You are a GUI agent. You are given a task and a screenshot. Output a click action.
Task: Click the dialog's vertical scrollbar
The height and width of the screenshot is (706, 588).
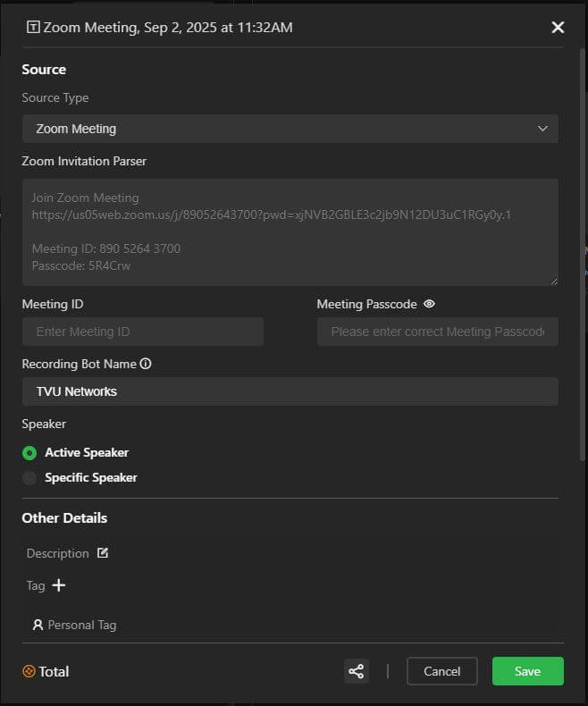583,268
